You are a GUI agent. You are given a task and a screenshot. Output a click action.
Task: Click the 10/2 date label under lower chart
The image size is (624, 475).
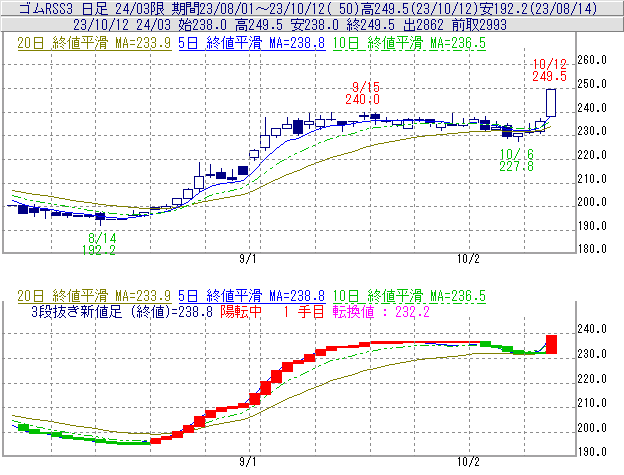[468, 462]
